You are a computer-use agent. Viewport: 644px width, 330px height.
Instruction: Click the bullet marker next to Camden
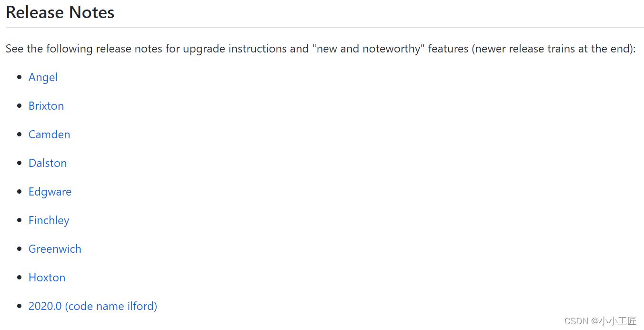pos(20,134)
